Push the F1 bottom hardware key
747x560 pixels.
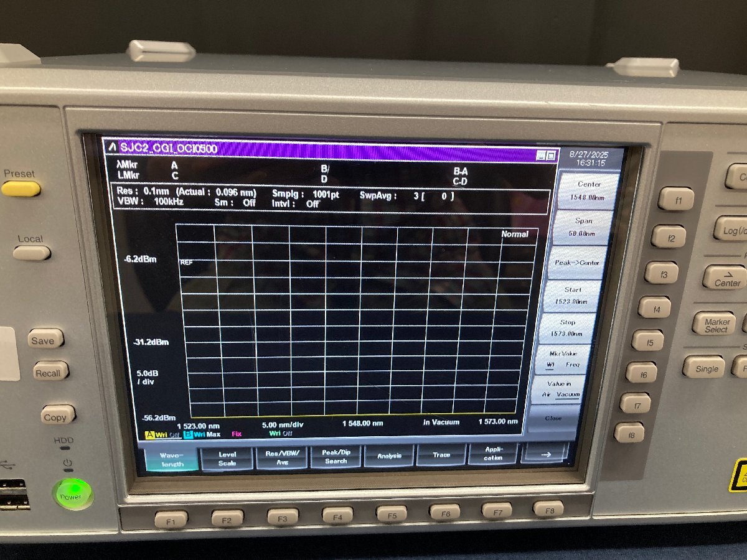click(x=171, y=518)
